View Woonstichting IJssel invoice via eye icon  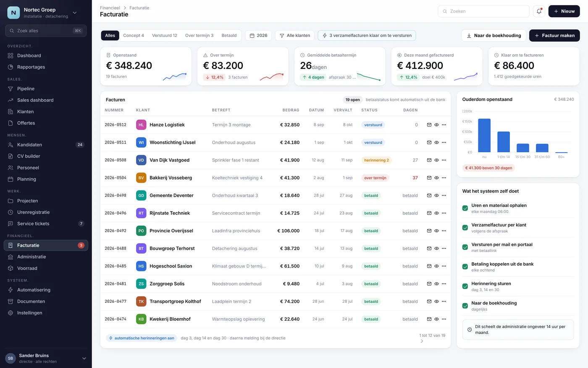[x=436, y=143]
